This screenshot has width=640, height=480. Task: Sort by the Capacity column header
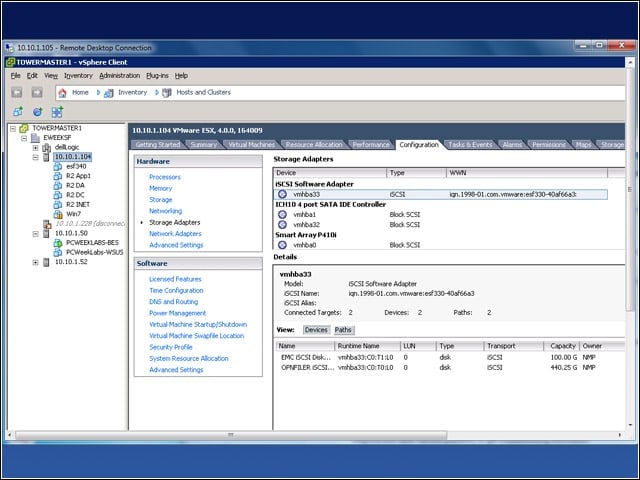(x=561, y=346)
